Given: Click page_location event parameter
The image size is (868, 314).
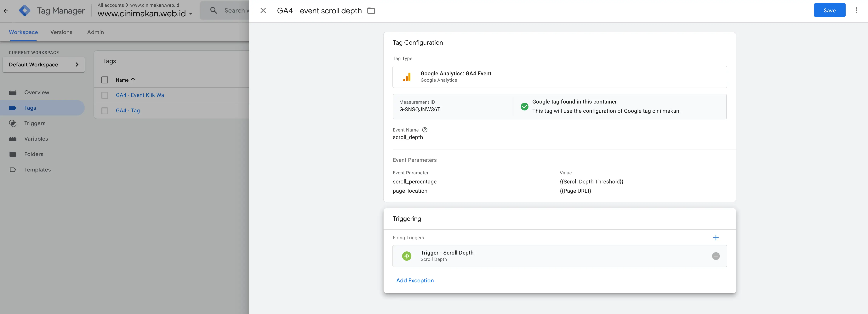Looking at the screenshot, I should 410,191.
